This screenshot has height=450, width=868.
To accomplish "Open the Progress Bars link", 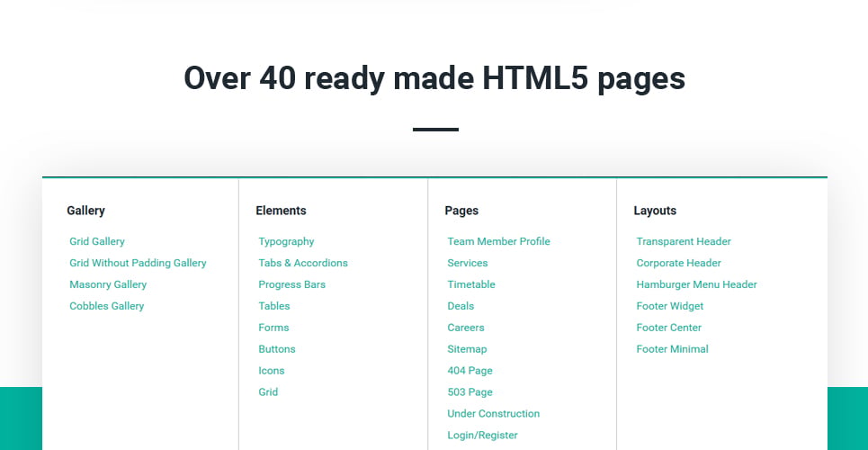I will (291, 285).
